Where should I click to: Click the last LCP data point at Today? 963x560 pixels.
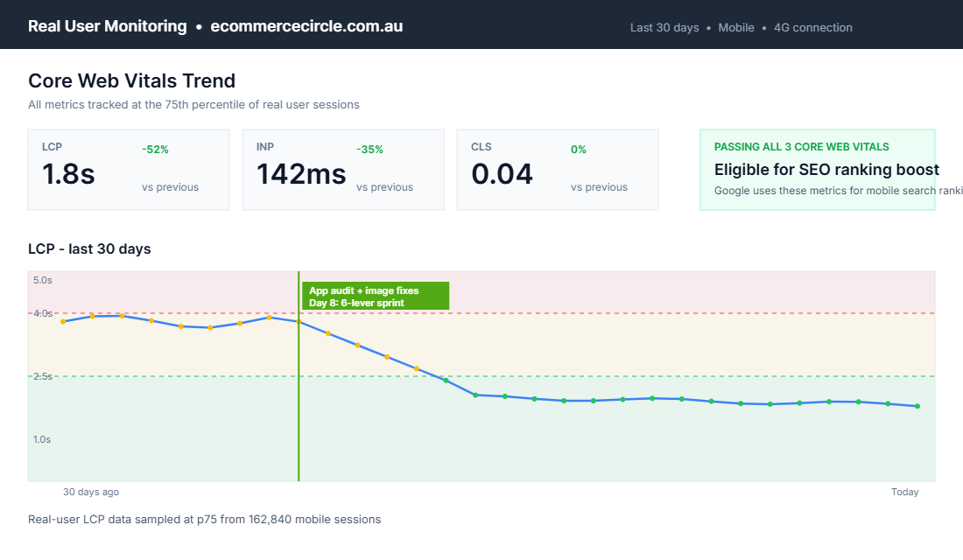(917, 406)
